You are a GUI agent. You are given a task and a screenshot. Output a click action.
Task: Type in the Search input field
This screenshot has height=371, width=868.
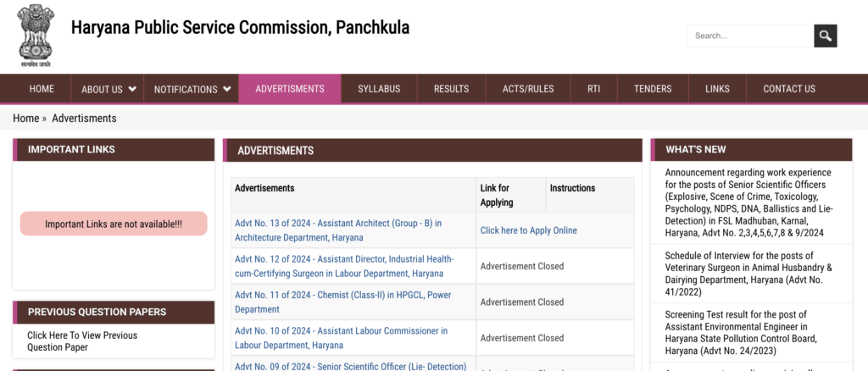749,36
